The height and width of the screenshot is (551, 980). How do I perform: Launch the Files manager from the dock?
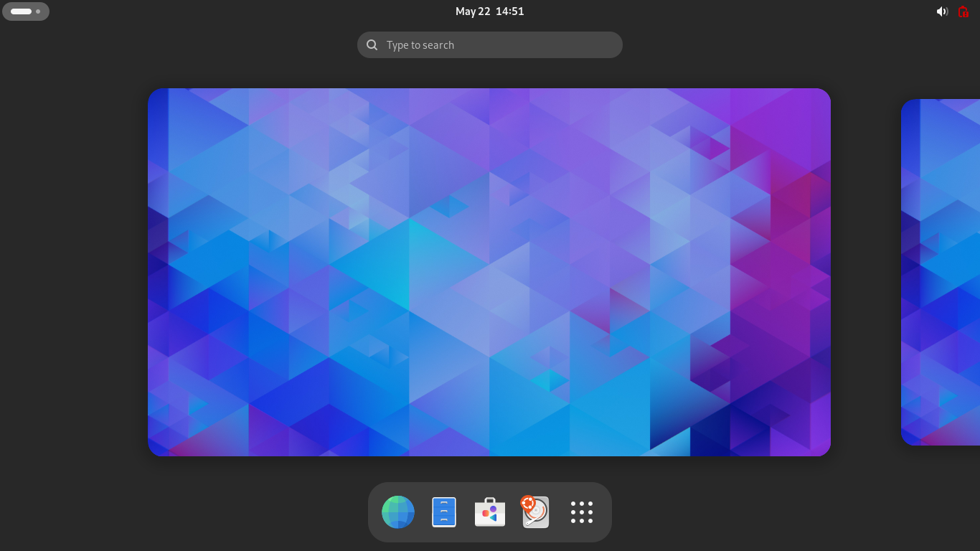coord(444,512)
